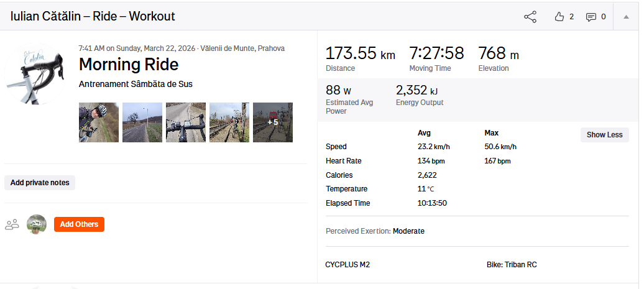Screen dimensions: 644x289
Task: Collapse the activity header with arrow
Action: (x=626, y=17)
